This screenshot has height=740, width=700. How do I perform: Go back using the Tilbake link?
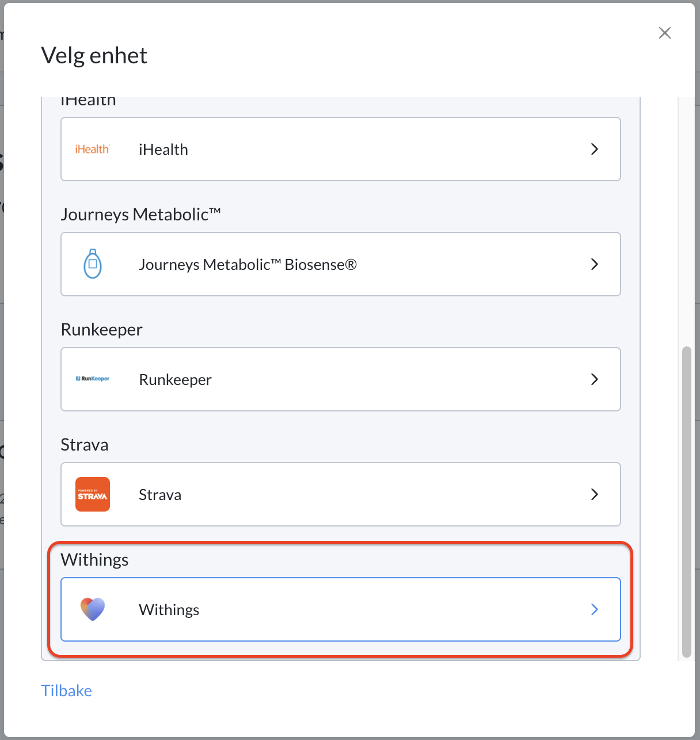(x=66, y=691)
